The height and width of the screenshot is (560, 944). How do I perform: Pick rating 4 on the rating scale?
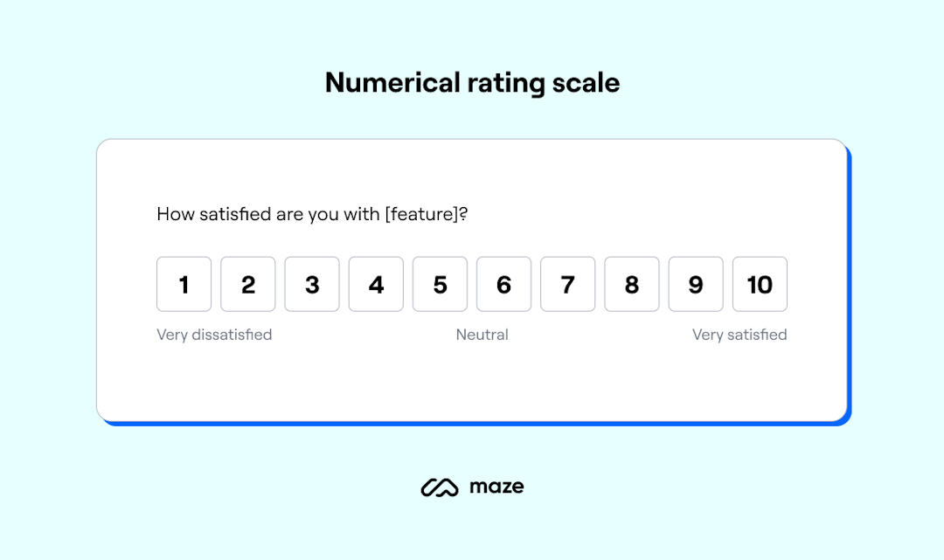(x=376, y=284)
